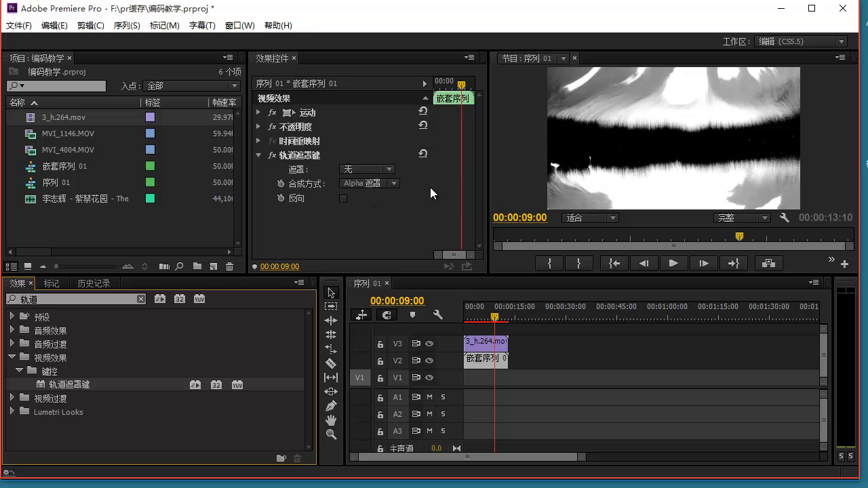Open the 序列(S) menu
Viewport: 868px width, 488px height.
pyautogui.click(x=127, y=25)
